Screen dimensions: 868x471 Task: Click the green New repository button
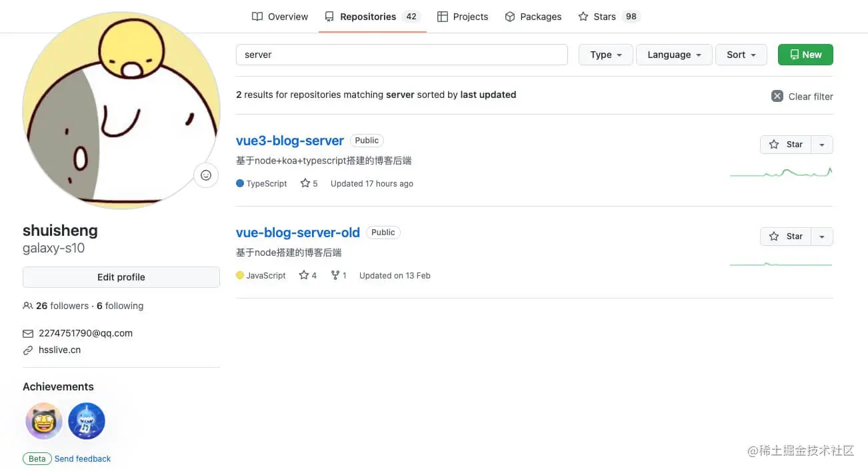point(805,55)
